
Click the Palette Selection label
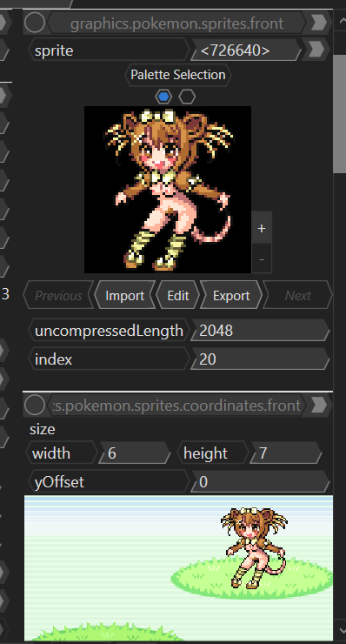point(178,75)
